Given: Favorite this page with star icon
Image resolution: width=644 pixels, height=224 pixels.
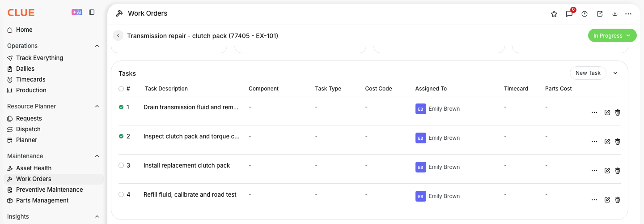Looking at the screenshot, I should (554, 14).
